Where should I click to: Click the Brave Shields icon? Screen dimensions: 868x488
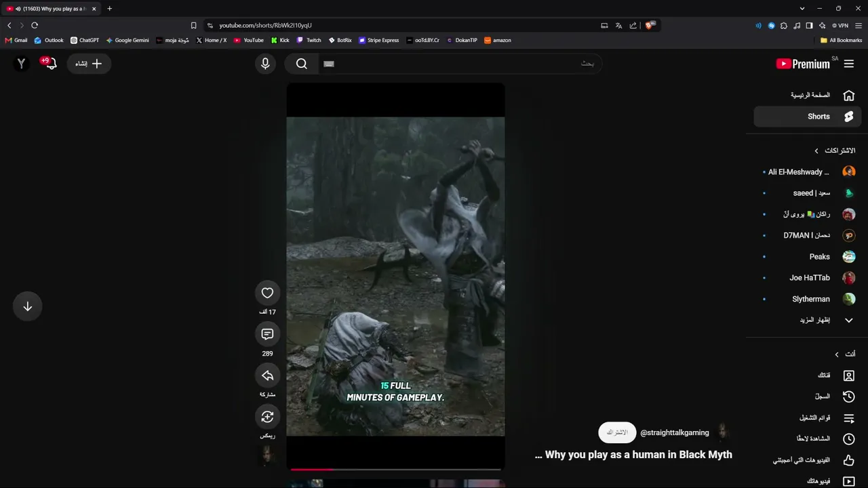(650, 25)
